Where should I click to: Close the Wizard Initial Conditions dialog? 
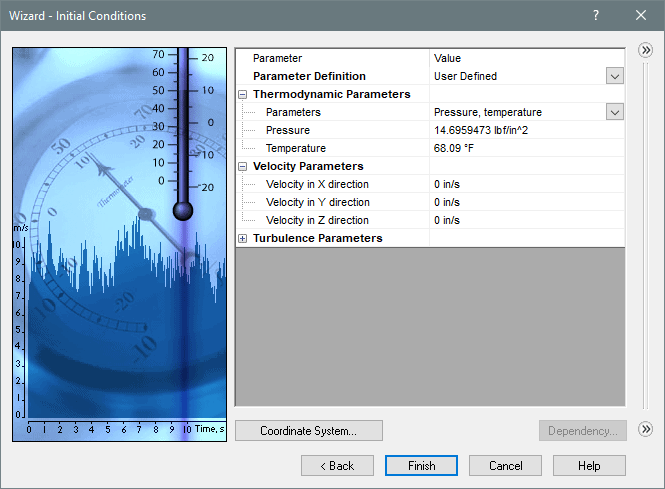tap(641, 15)
